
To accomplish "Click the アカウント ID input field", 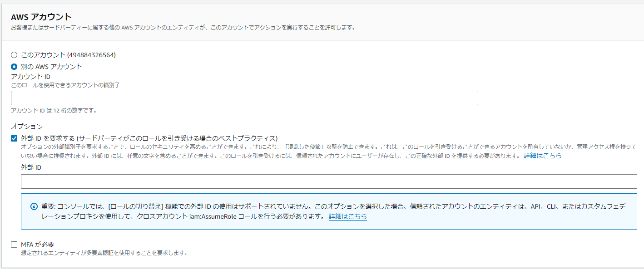I will tap(244, 98).
